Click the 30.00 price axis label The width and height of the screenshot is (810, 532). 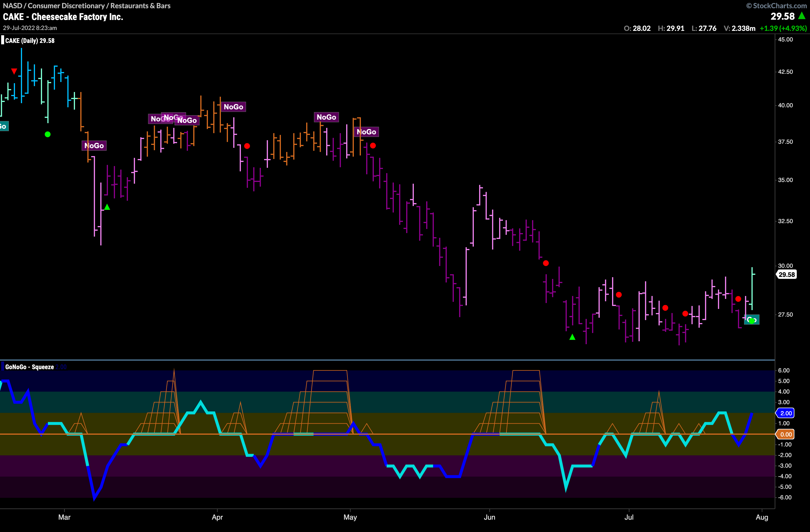(x=786, y=266)
